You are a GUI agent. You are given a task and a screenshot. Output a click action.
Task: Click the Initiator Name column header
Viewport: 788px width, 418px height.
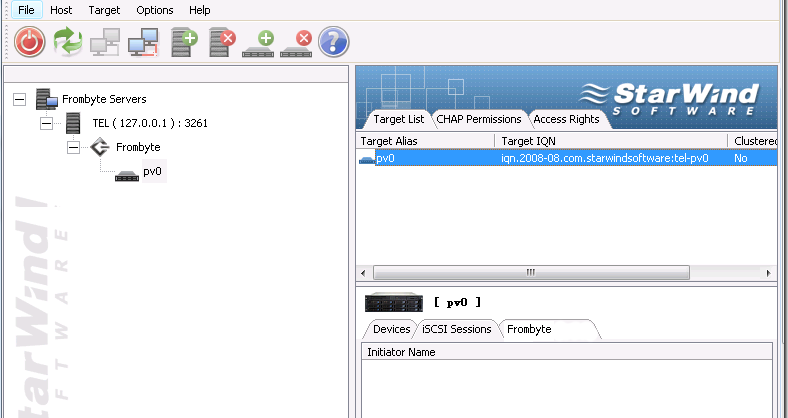(x=567, y=352)
